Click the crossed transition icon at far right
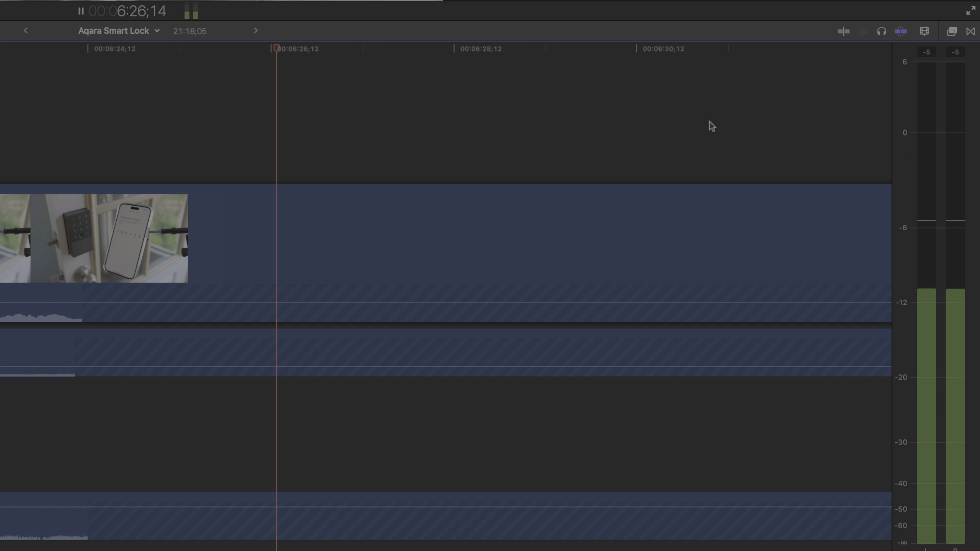980x551 pixels. (971, 31)
